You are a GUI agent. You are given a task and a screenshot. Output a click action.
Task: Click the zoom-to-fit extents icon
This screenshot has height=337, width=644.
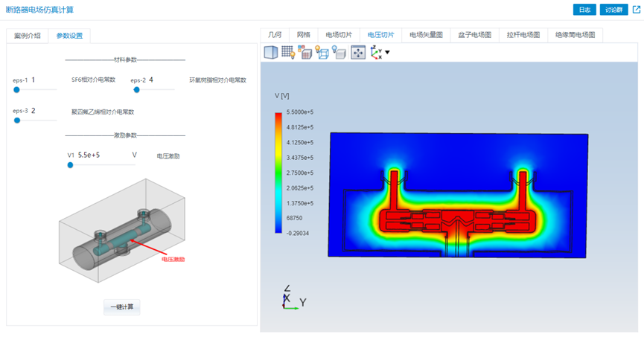pos(358,53)
